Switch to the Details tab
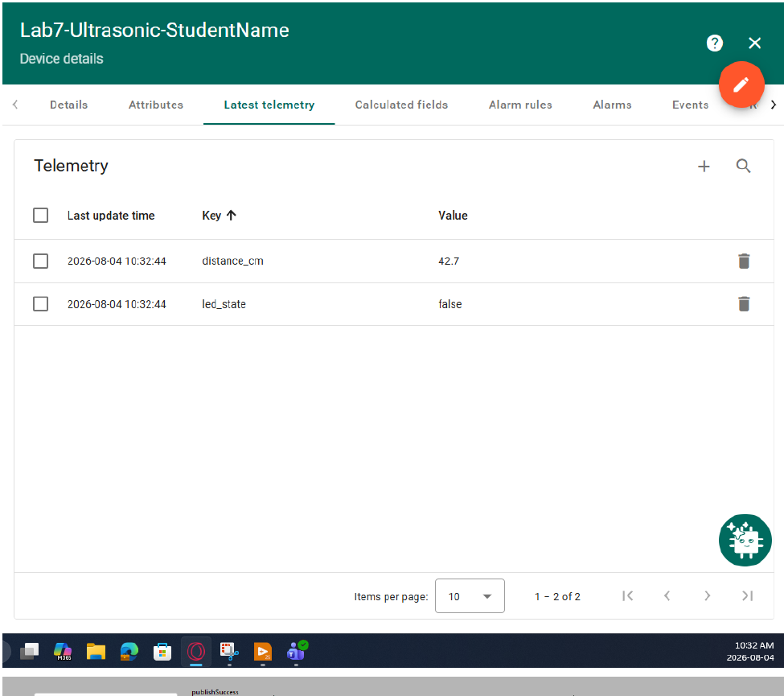784x696 pixels. click(69, 105)
